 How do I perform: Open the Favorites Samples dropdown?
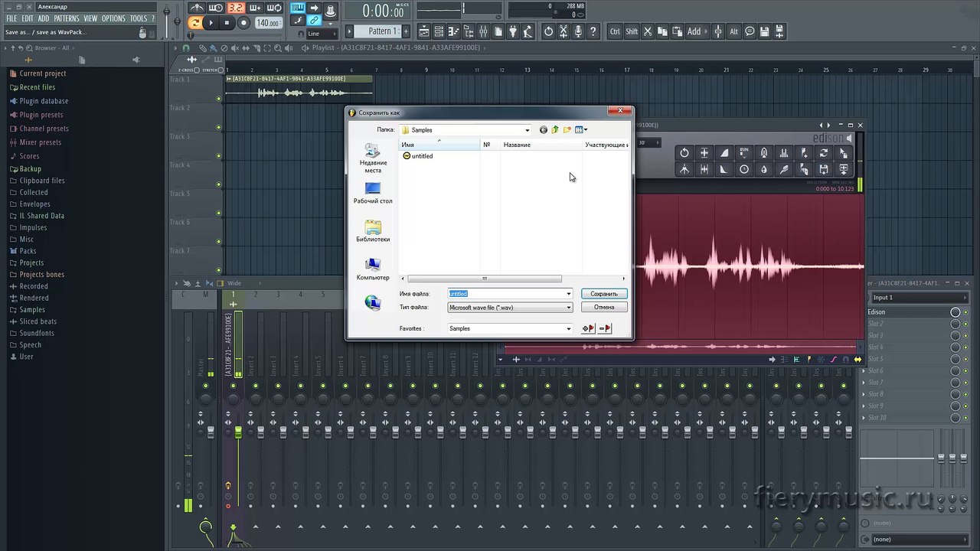pos(510,328)
